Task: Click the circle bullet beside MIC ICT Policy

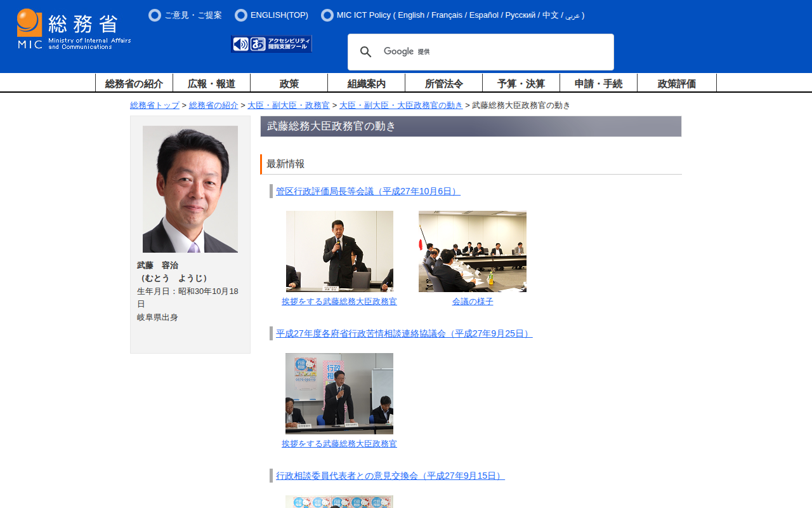Action: point(327,15)
